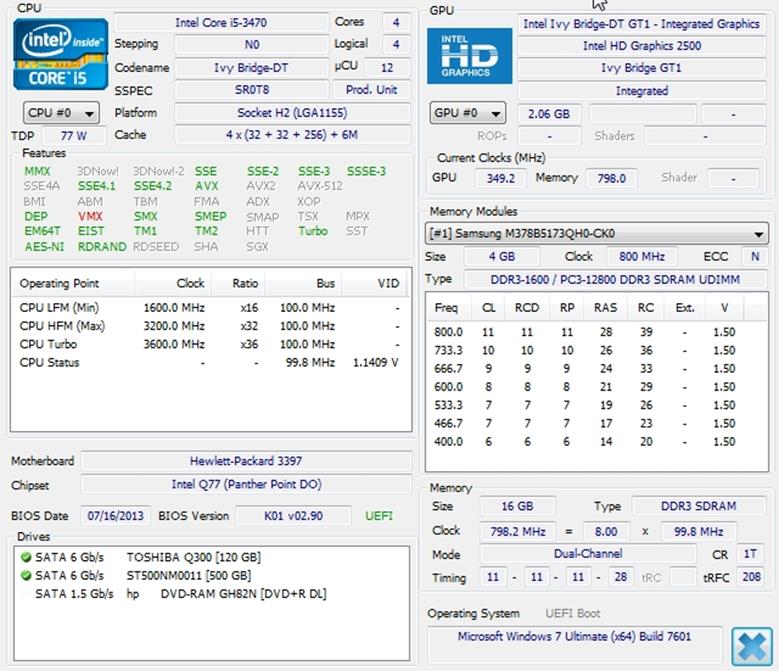
Task: Click the tRFC value 208
Action: coord(751,577)
